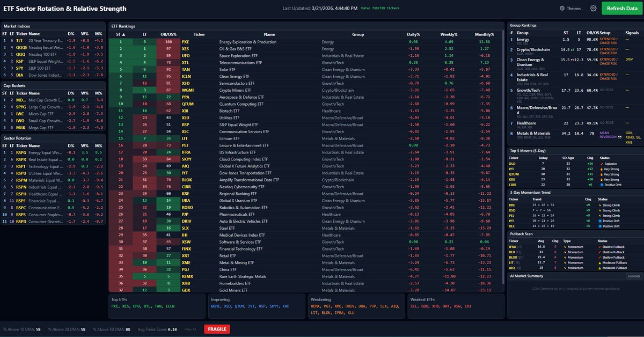This screenshot has width=644, height=337.
Task: Click the warning triangle beside BLOK's Moderate Pullback
Action: [x=599, y=258]
